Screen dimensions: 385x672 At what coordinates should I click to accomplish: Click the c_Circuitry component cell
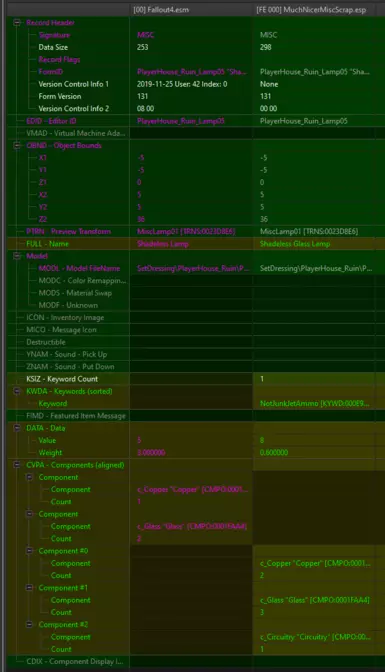pyautogui.click(x=315, y=637)
